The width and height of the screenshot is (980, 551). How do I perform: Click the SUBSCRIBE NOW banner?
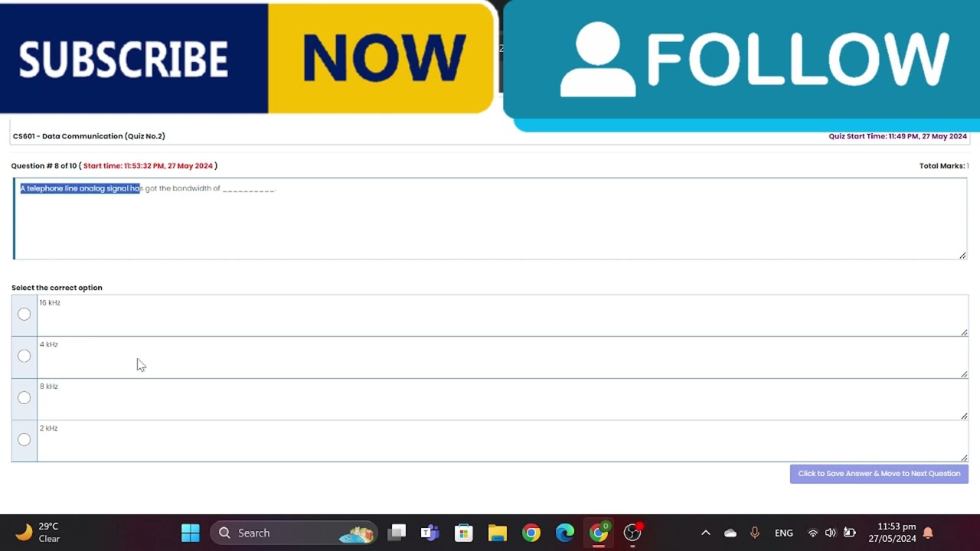coord(247,58)
